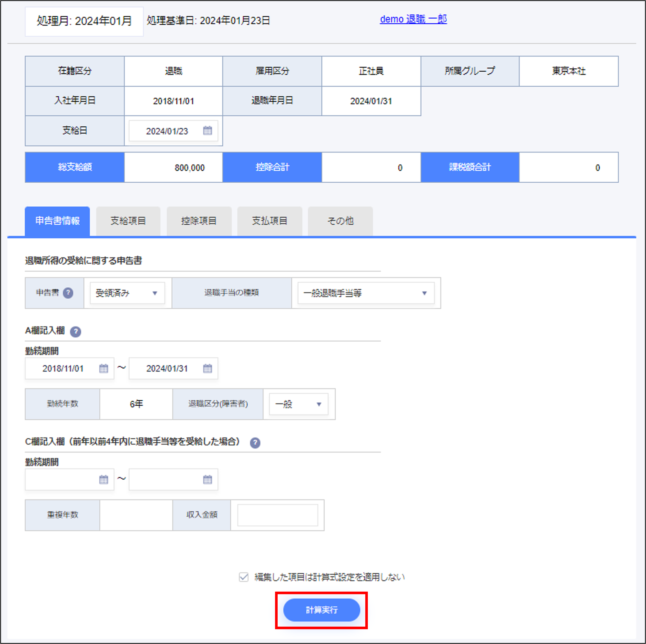Screen dimensions: 646x644
Task: Click the help icon beside A欄記入欄
Action: (x=76, y=331)
